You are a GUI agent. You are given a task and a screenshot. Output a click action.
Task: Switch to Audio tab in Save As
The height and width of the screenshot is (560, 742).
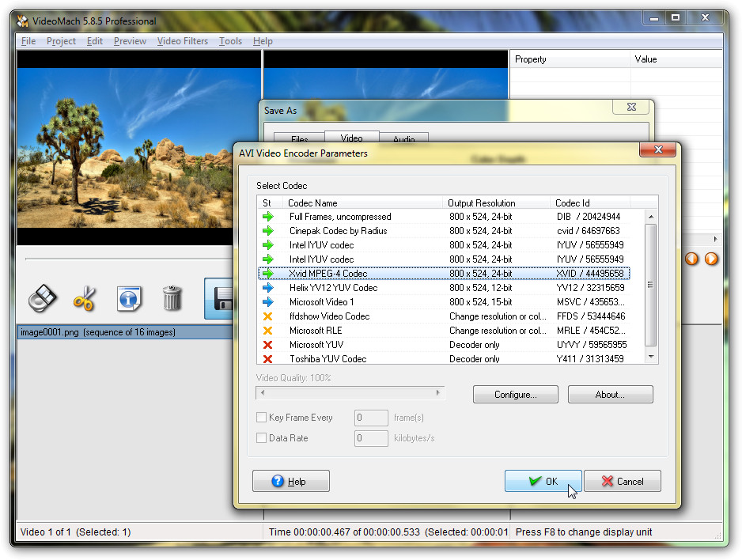tap(403, 138)
